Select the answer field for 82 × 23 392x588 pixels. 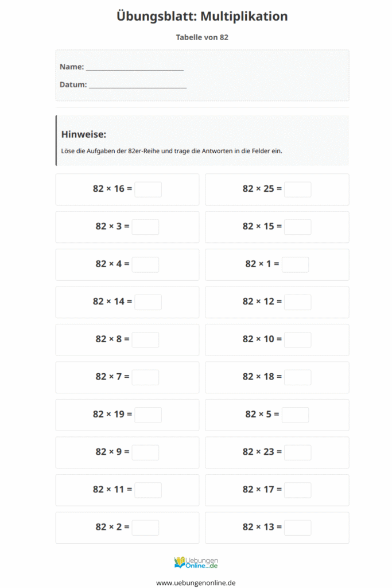[x=297, y=452]
